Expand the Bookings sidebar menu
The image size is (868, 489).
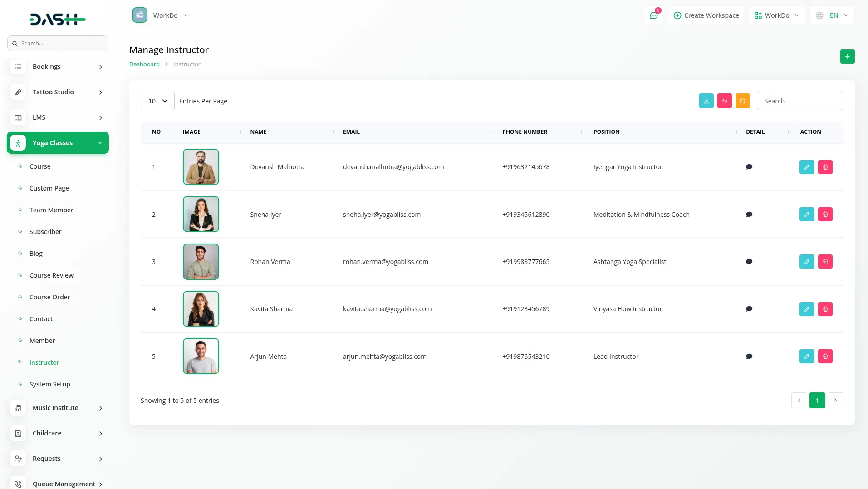click(x=58, y=67)
